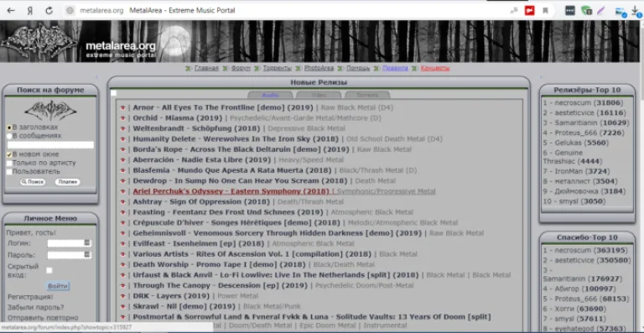The height and width of the screenshot is (333, 644).
Task: Click the red icon beside Orchid - Miasma
Action: 122,118
